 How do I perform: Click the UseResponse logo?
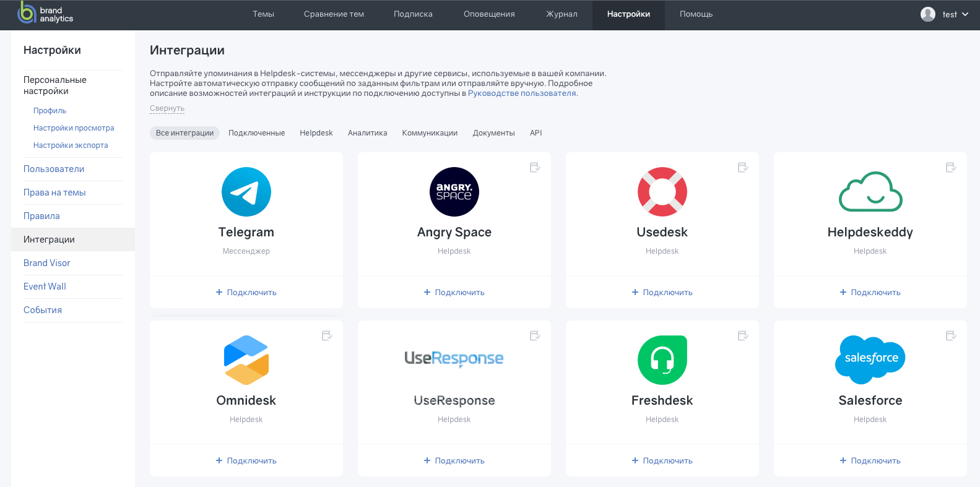(454, 359)
